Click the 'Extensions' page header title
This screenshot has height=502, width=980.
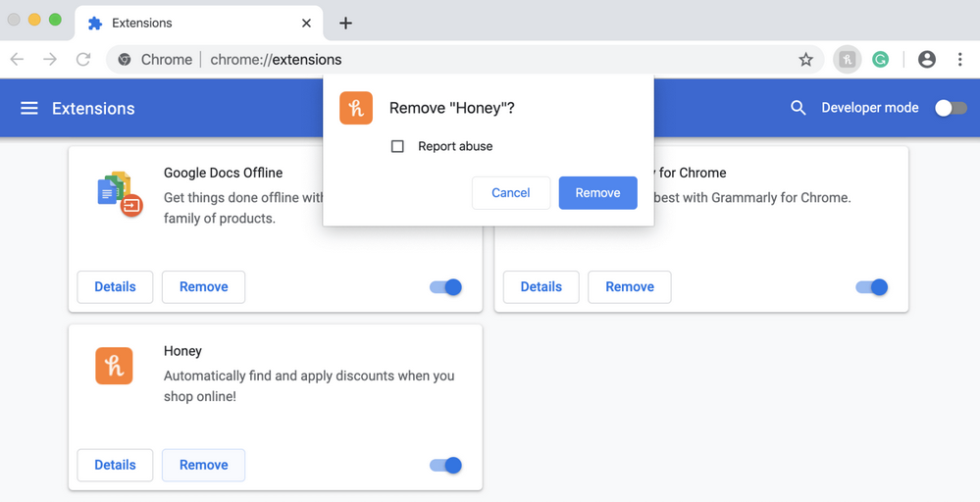click(x=93, y=109)
